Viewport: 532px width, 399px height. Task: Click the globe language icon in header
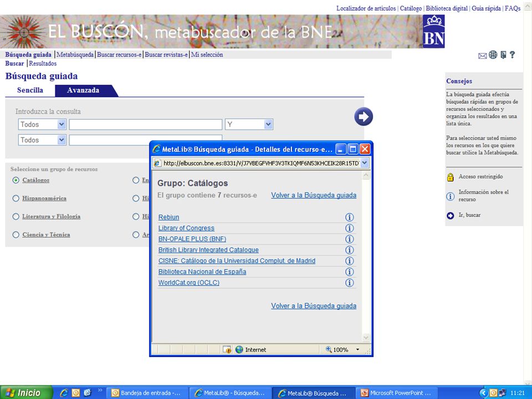click(493, 55)
